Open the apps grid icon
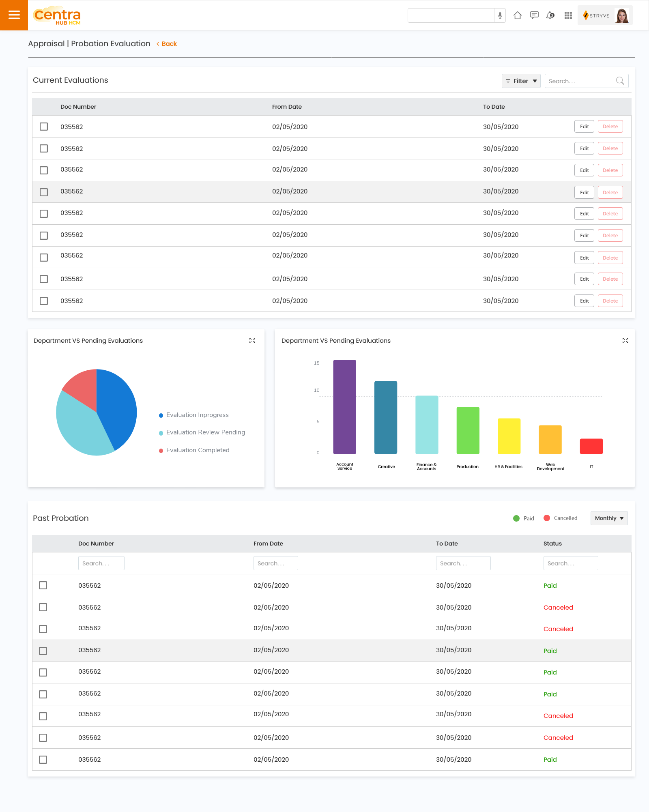 567,15
